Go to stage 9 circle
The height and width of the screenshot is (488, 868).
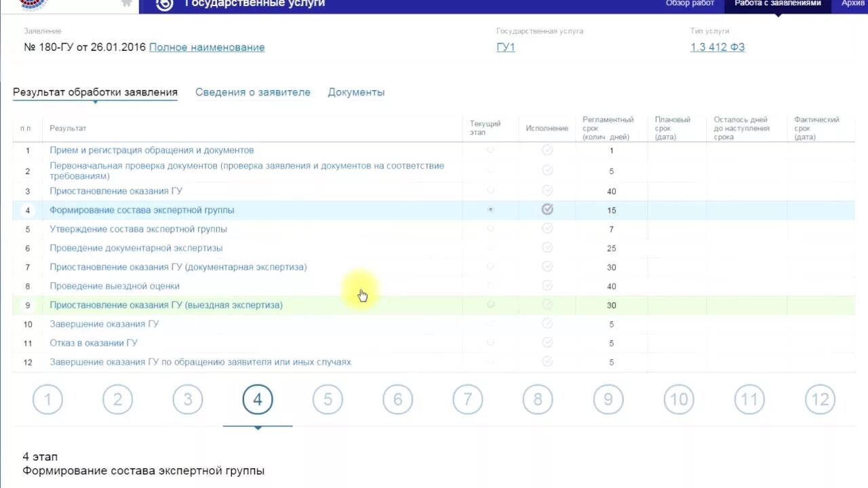[608, 400]
